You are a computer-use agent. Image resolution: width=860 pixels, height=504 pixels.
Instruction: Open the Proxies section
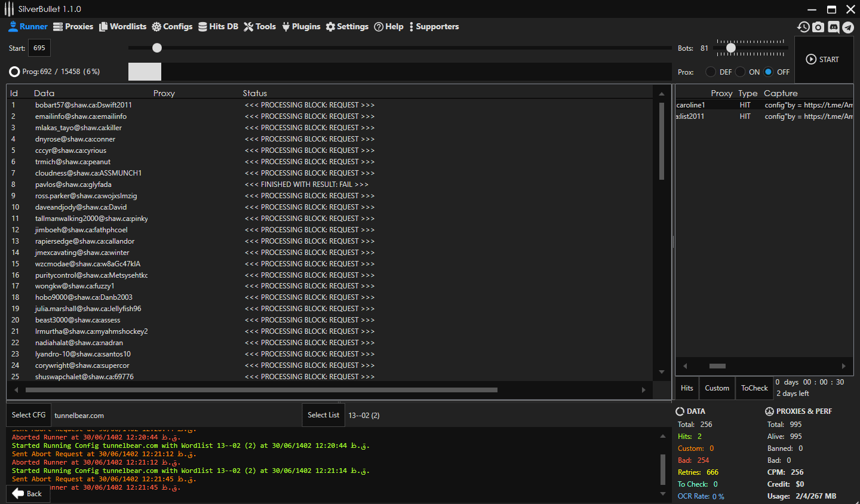coord(73,27)
